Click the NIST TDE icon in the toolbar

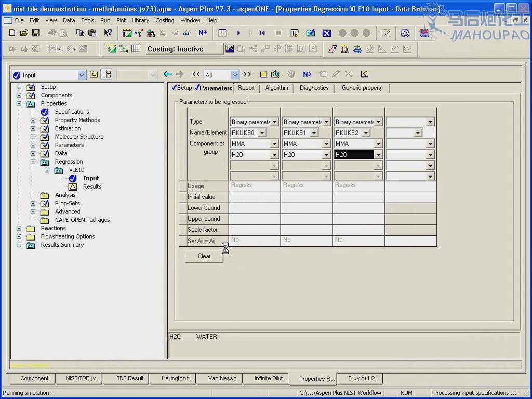tap(424, 33)
